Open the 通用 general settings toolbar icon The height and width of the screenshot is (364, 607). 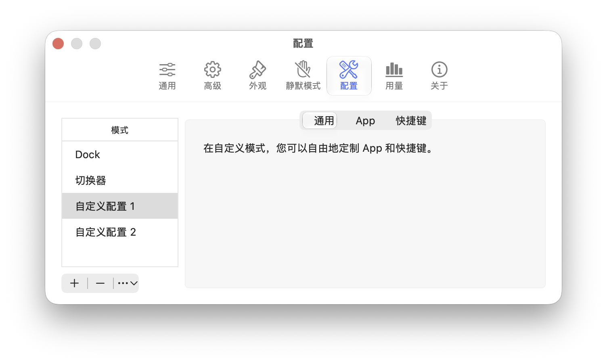(x=167, y=76)
